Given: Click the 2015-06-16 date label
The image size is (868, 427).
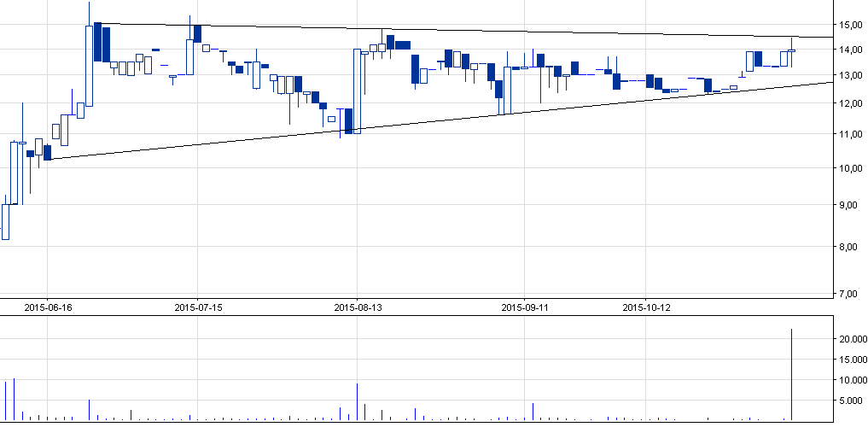Looking at the screenshot, I should (x=48, y=307).
